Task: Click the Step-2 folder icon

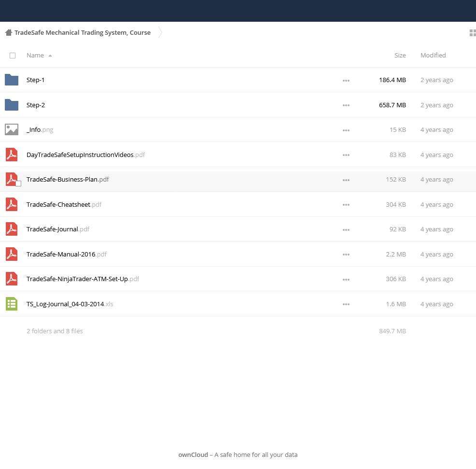Action: [12, 105]
